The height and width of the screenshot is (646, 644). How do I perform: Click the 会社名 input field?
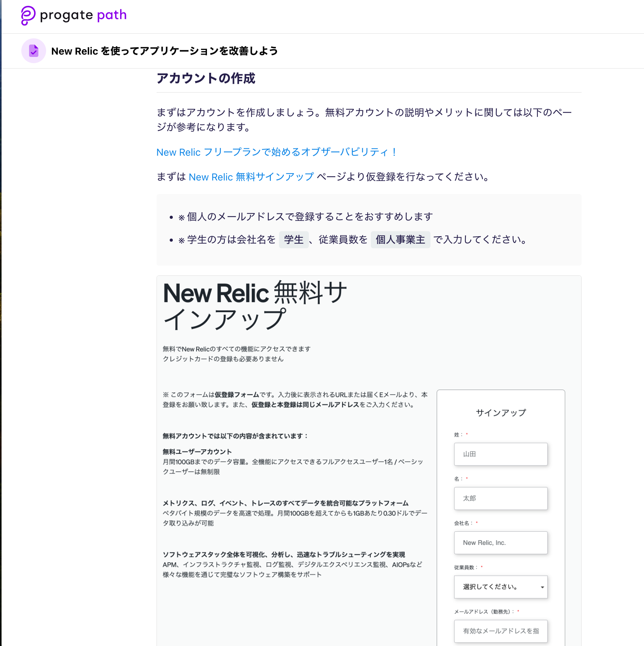pyautogui.click(x=501, y=543)
